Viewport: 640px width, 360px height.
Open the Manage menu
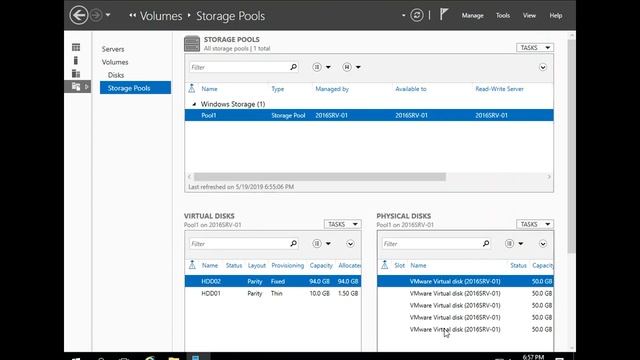pyautogui.click(x=472, y=16)
